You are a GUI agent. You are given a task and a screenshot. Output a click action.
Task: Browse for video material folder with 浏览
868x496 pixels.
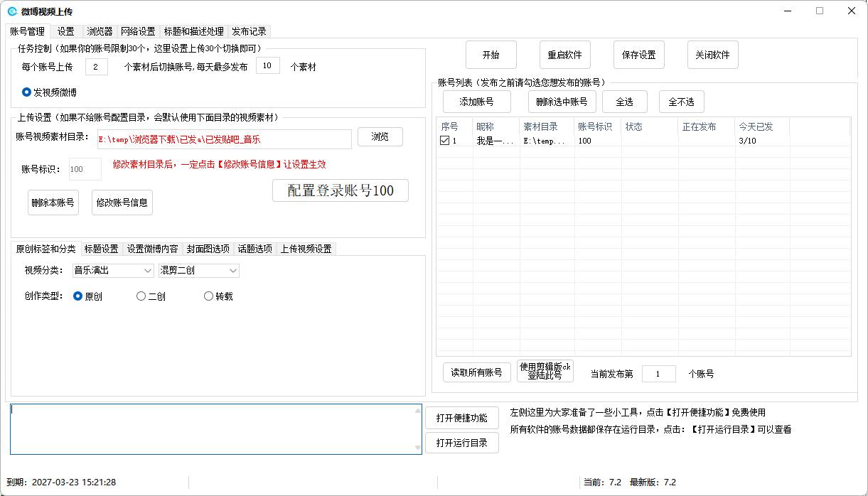point(380,137)
